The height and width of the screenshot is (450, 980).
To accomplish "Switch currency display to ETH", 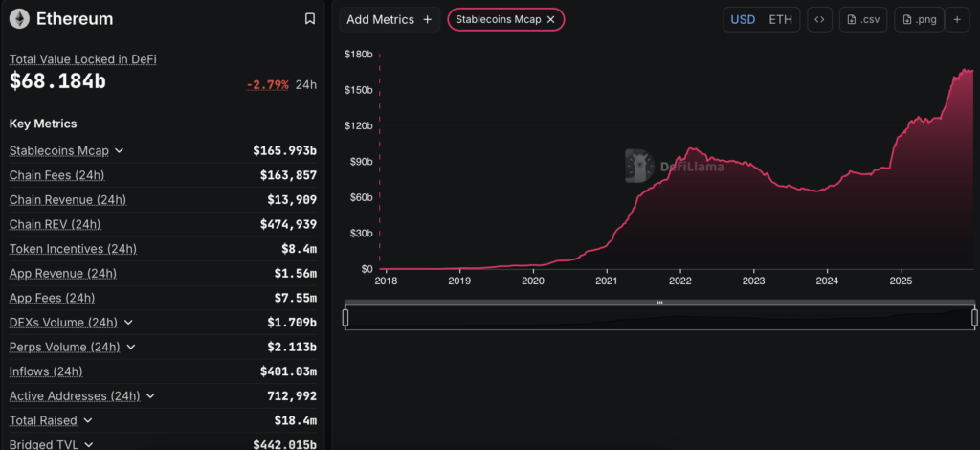I will pyautogui.click(x=781, y=19).
